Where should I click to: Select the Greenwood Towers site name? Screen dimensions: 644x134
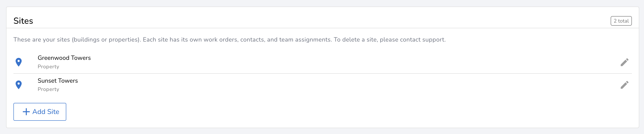click(x=64, y=58)
